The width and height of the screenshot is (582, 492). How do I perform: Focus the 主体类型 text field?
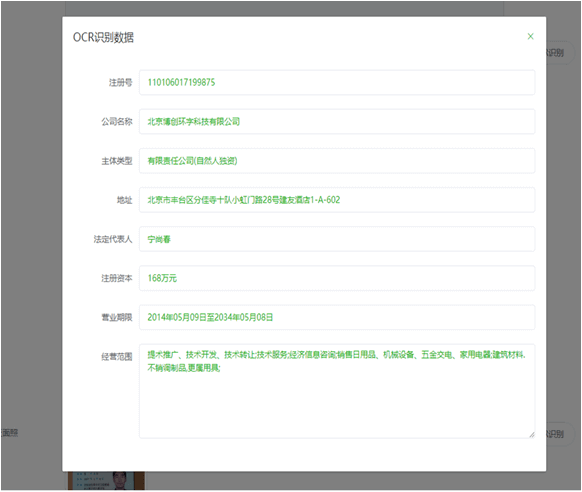[x=337, y=161]
